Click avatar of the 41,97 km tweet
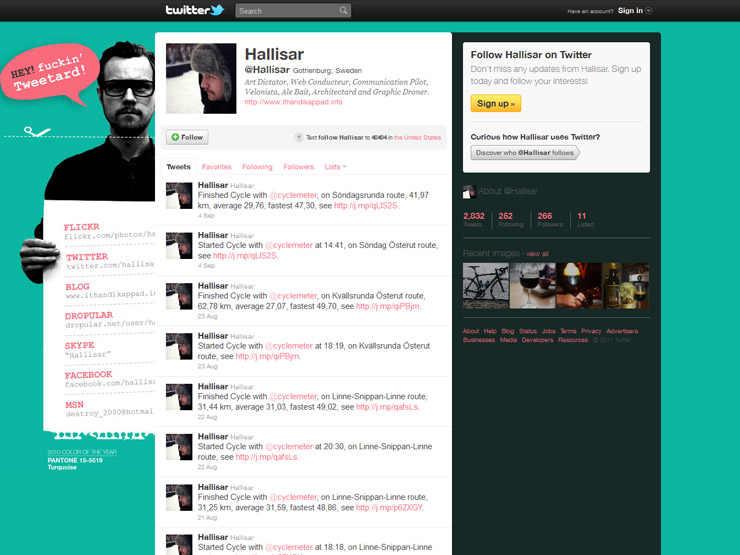Image resolution: width=740 pixels, height=555 pixels. (179, 195)
